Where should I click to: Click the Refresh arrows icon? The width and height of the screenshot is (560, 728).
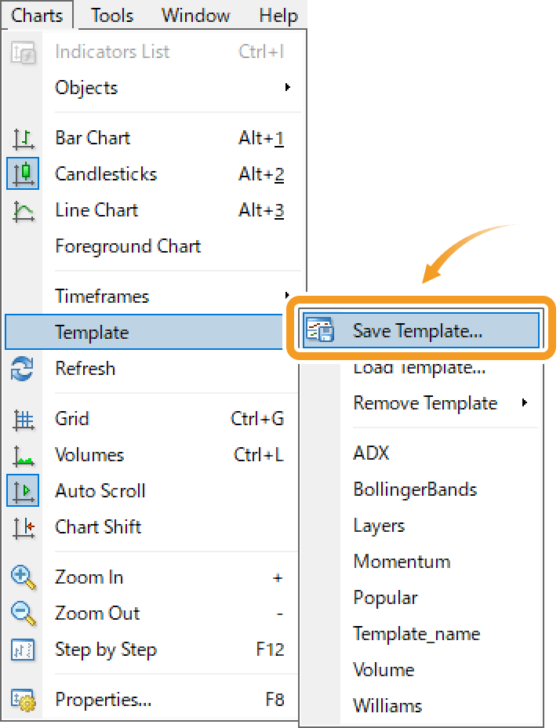[x=22, y=369]
